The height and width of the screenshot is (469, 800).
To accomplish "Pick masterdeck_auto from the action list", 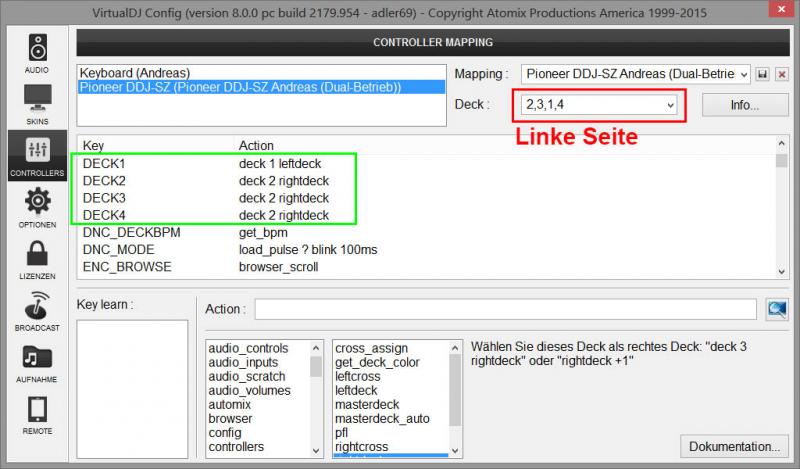I will [x=382, y=418].
